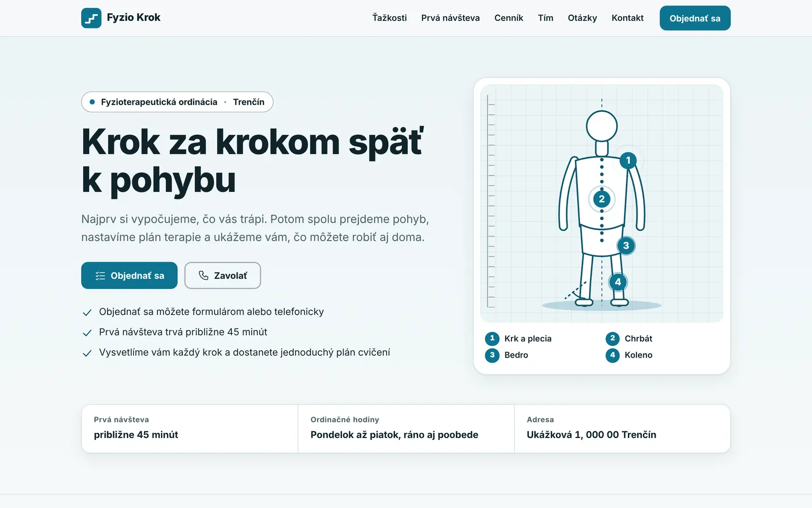Click checkmark beside Objednať sa môžete formulárom

[x=87, y=312]
